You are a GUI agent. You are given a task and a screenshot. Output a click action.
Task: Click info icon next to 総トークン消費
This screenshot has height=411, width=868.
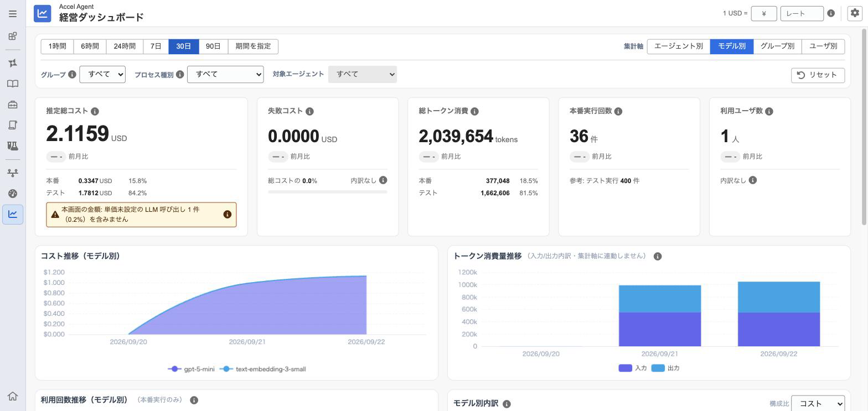coord(474,111)
